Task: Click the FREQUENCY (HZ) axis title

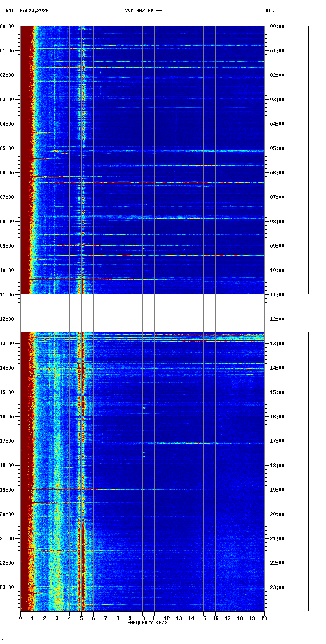Action: coord(147,623)
